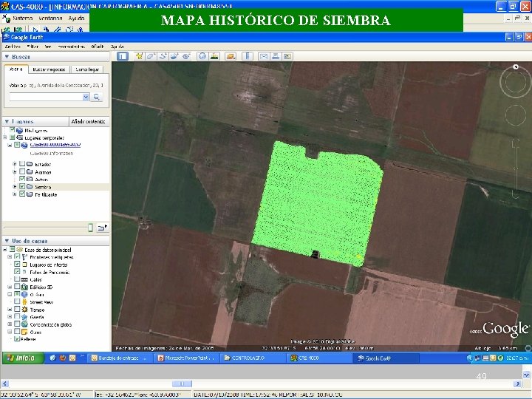The image size is (532, 399).
Task: Select the Ruler tool
Action: (x=248, y=56)
